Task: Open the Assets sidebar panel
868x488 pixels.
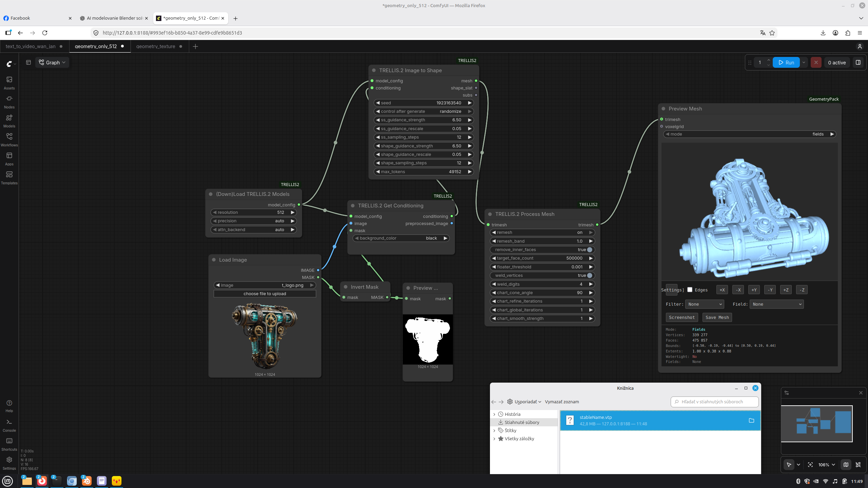Action: [9, 83]
